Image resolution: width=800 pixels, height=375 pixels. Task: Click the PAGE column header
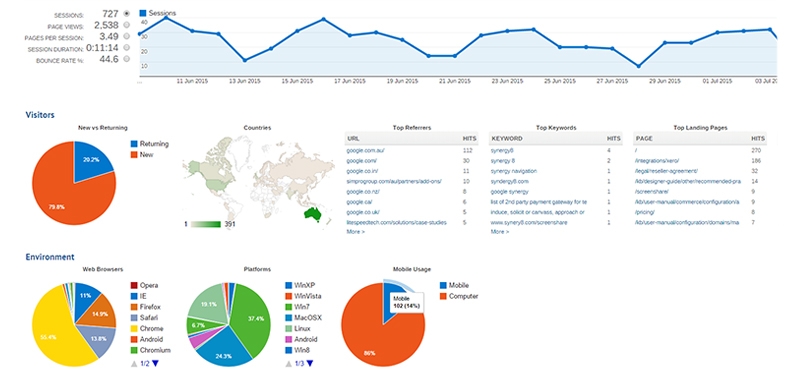tap(643, 138)
